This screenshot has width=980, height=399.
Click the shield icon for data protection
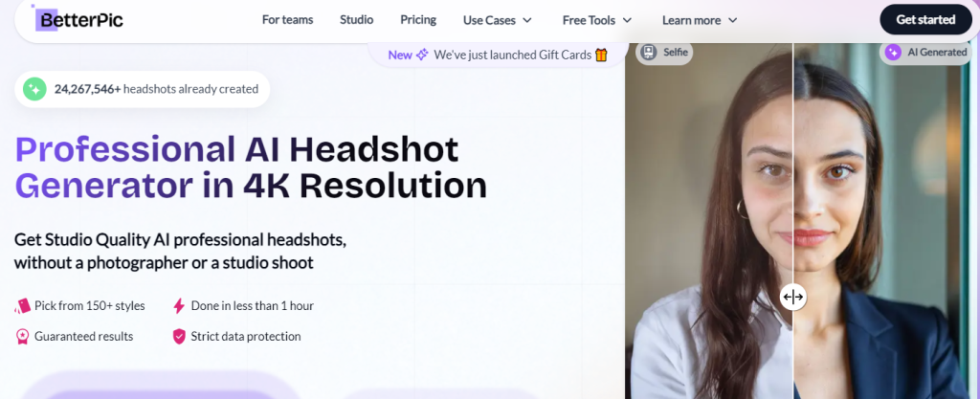point(178,337)
